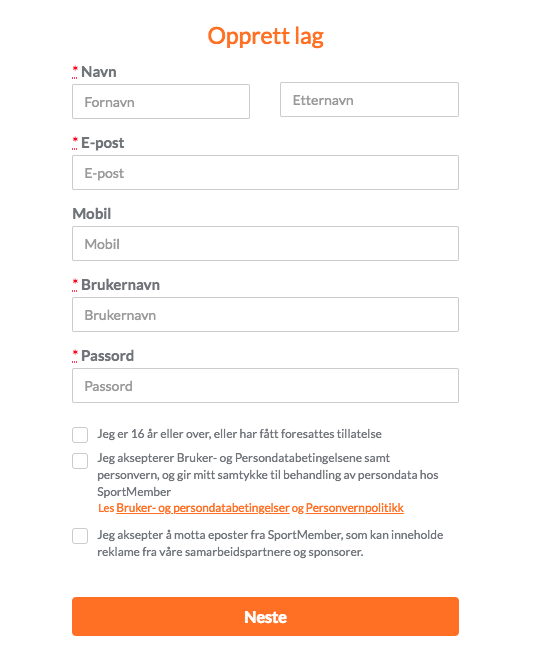Open the Personvernpolitikk link
Viewport: 533px width, 657px height.
[354, 508]
